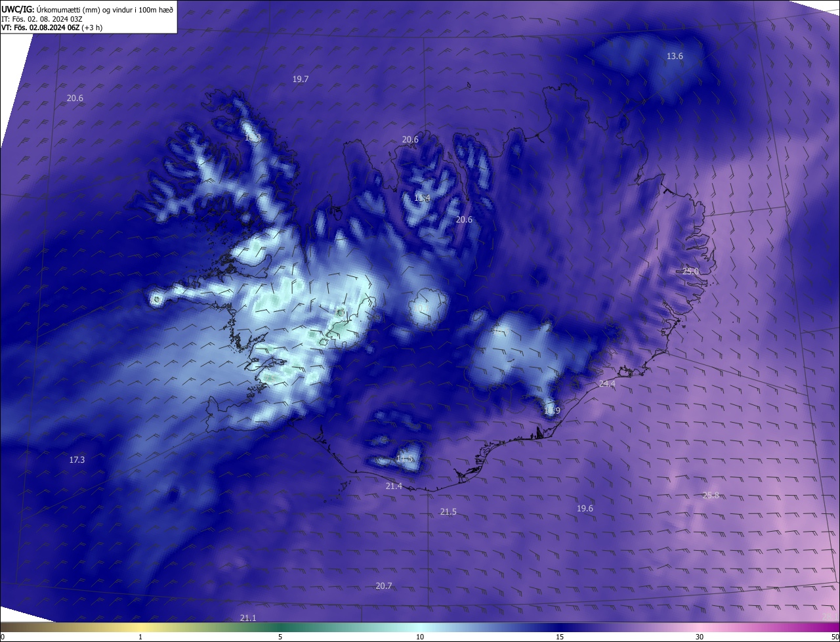
Task: Click the 21.4 value on the south coast
Action: [394, 486]
